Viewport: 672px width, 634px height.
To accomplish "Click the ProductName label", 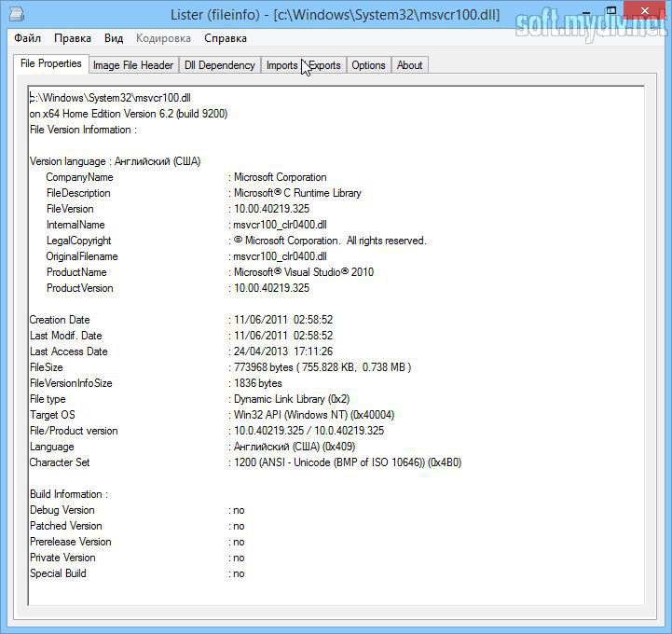I will coord(76,272).
